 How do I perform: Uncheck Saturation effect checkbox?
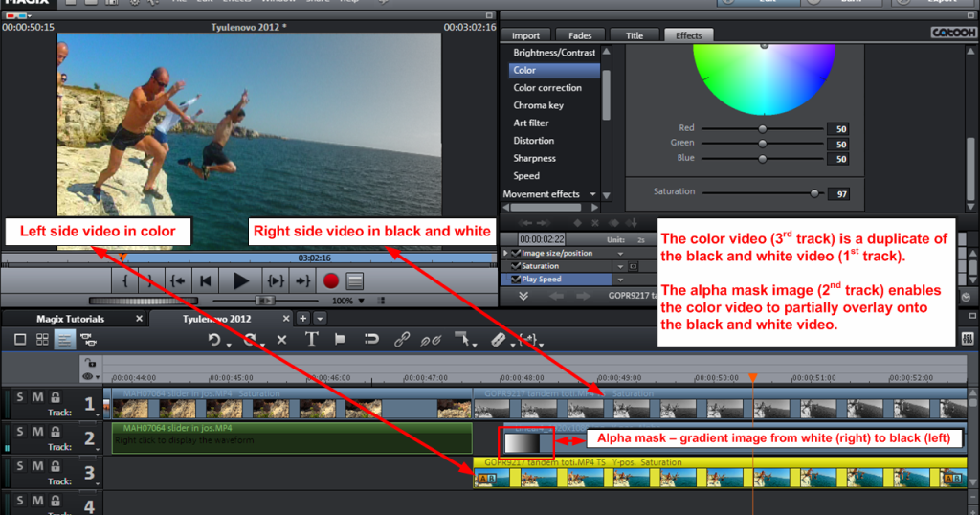point(516,266)
